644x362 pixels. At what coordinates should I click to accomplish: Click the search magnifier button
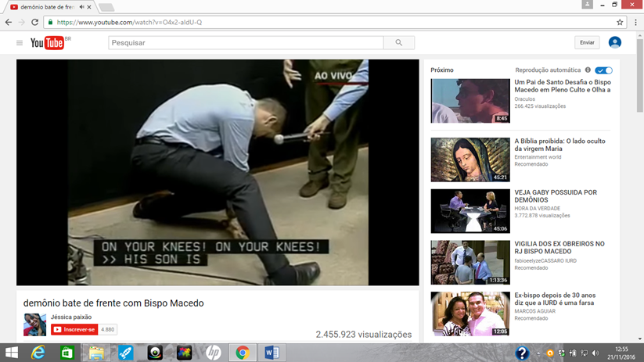[399, 43]
